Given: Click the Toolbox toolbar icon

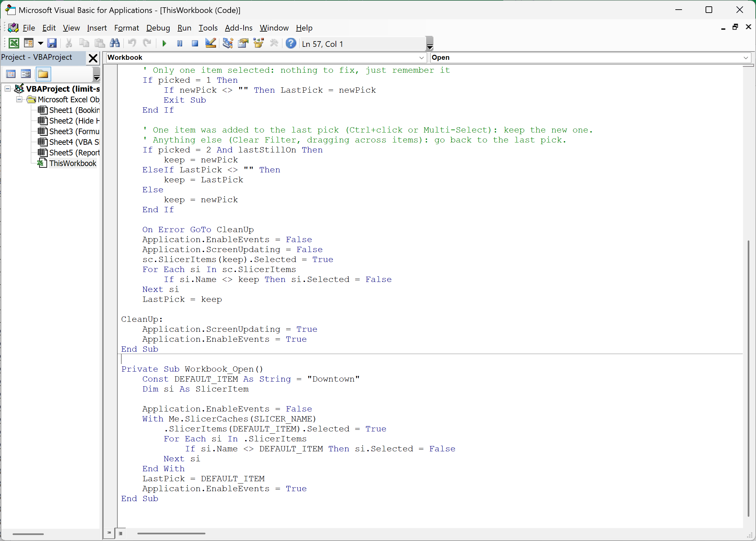Looking at the screenshot, I should (274, 43).
